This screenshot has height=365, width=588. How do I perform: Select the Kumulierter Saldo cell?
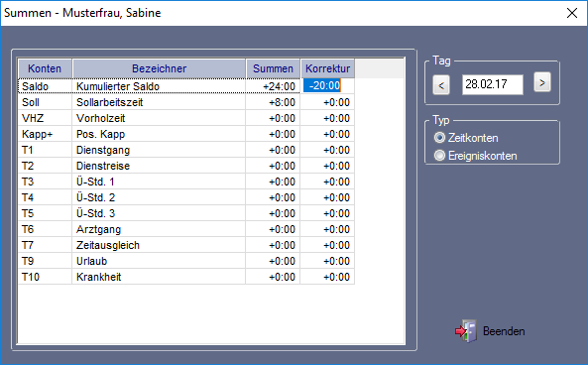pos(159,86)
